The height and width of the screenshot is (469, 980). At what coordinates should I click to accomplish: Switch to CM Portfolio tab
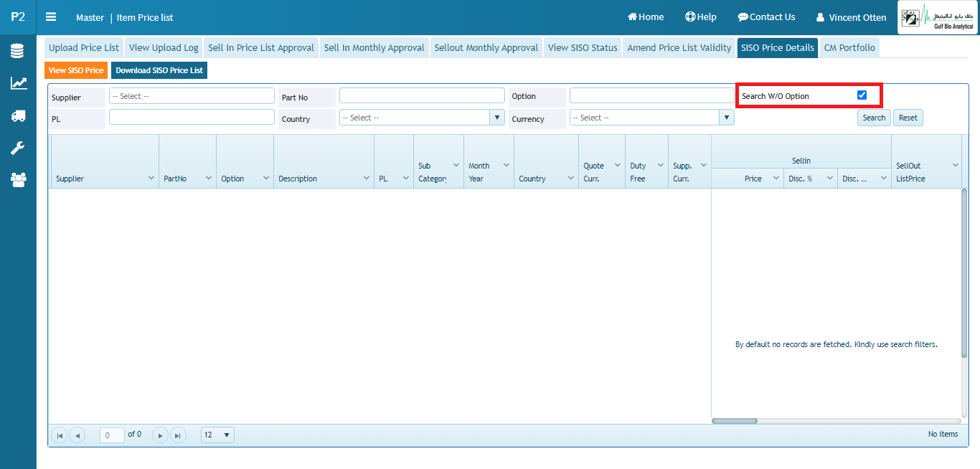tap(849, 47)
